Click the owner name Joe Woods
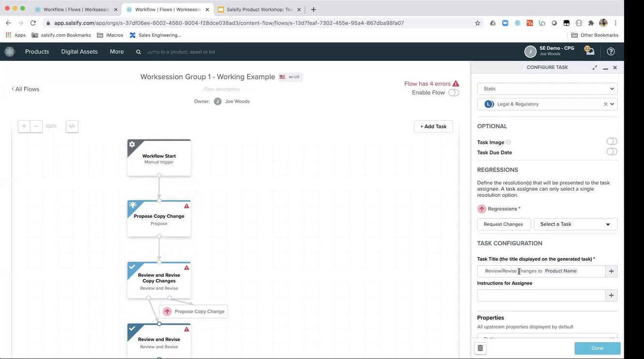Screen dimensions: 644x359 pos(237,101)
